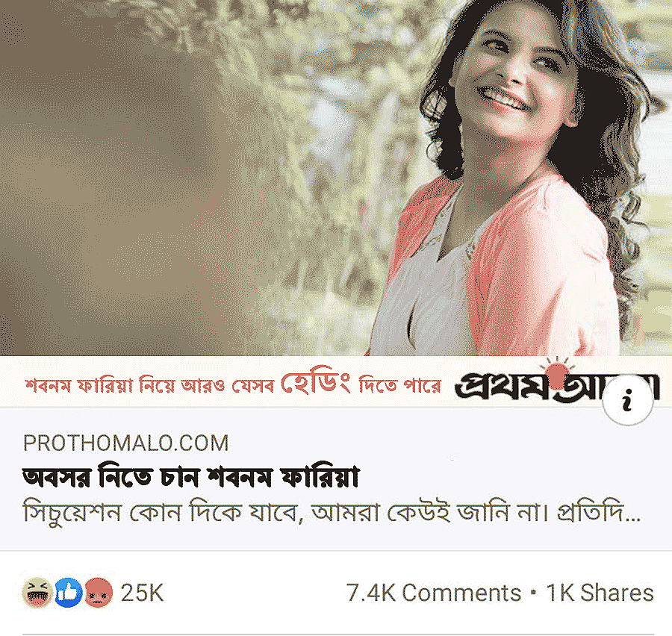The height and width of the screenshot is (636, 672).
Task: Open the PROTHOMALO.COM domain link
Action: [x=126, y=443]
